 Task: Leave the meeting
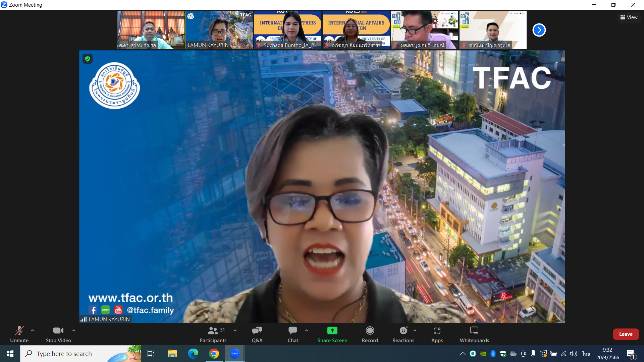point(626,334)
